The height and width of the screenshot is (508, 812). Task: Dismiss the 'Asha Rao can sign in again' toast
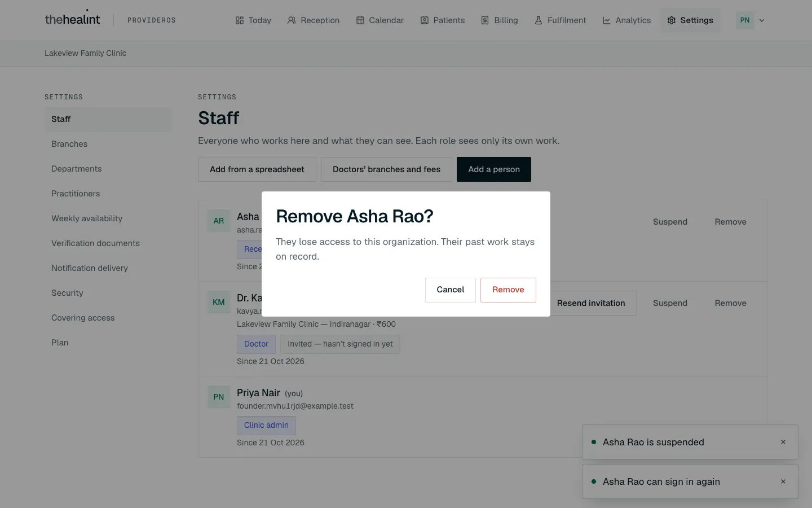tap(783, 481)
